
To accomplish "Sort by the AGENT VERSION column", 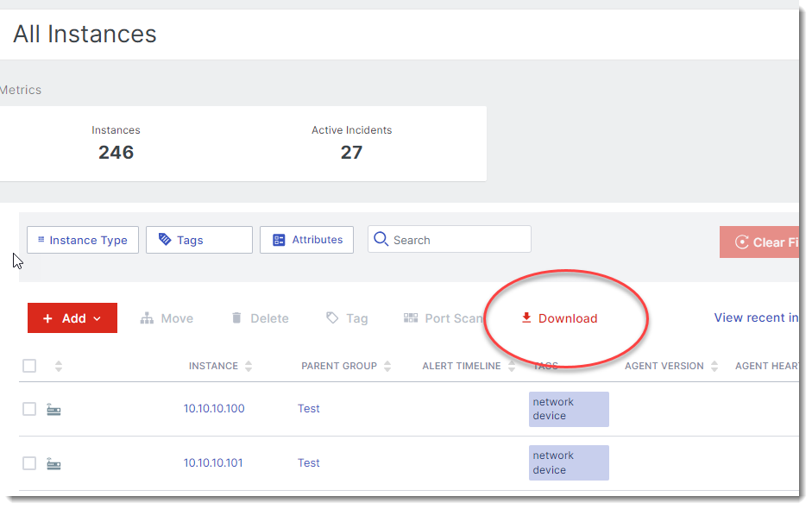I will [714, 366].
